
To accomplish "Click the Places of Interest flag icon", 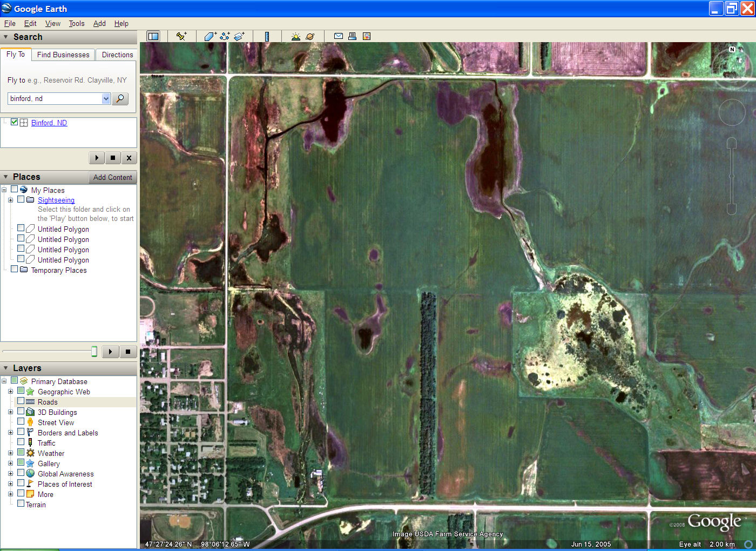I will point(30,483).
